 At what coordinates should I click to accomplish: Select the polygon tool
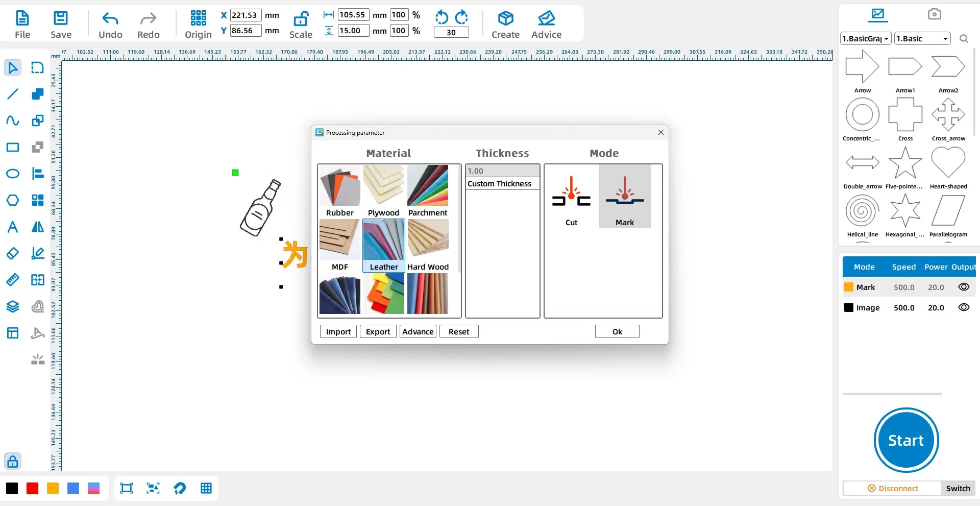click(13, 200)
